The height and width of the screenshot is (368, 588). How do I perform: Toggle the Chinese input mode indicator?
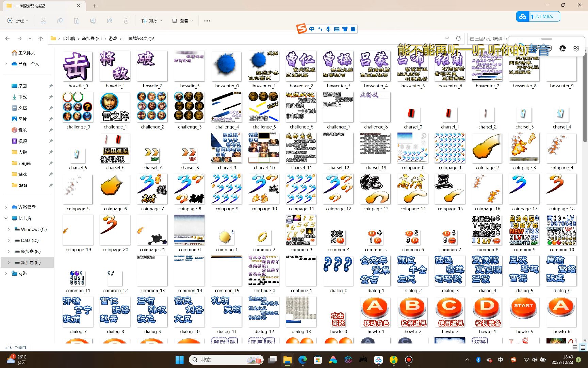(x=500, y=359)
